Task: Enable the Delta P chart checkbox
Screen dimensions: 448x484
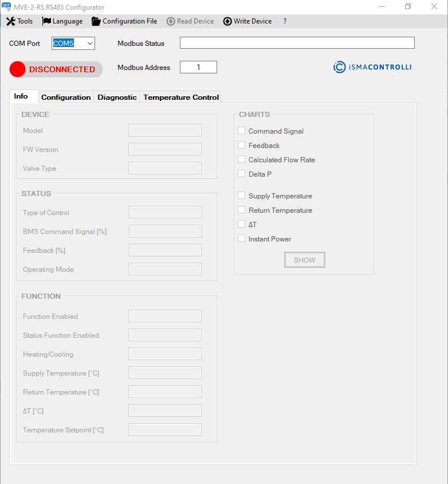Action: click(242, 174)
